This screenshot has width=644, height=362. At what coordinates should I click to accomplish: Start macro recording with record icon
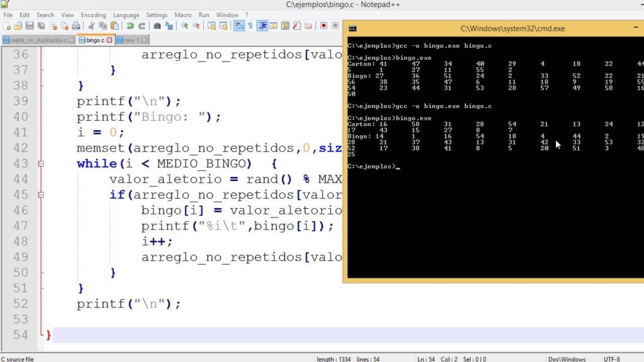[323, 27]
